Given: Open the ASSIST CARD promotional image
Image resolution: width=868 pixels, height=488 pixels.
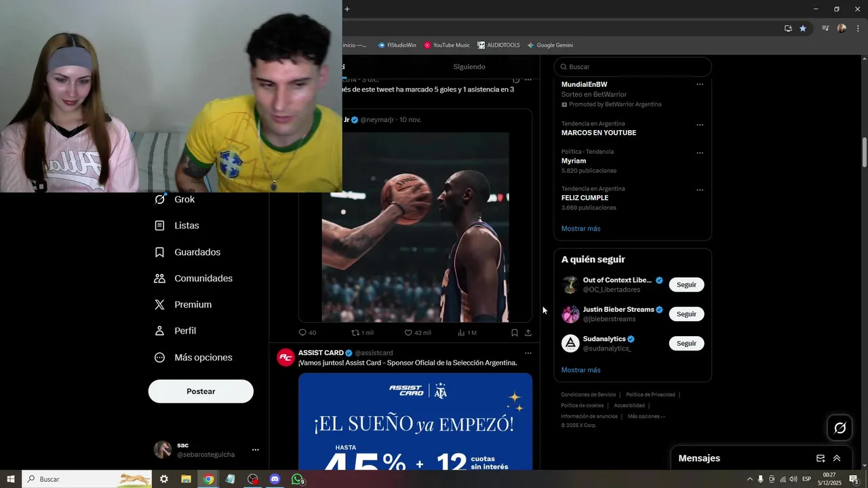Looking at the screenshot, I should 415,422.
